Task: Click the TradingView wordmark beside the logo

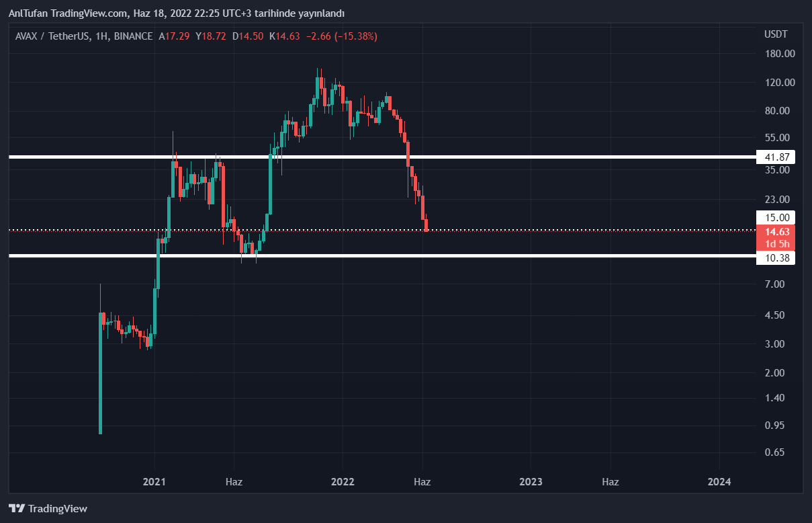Action: 58,509
